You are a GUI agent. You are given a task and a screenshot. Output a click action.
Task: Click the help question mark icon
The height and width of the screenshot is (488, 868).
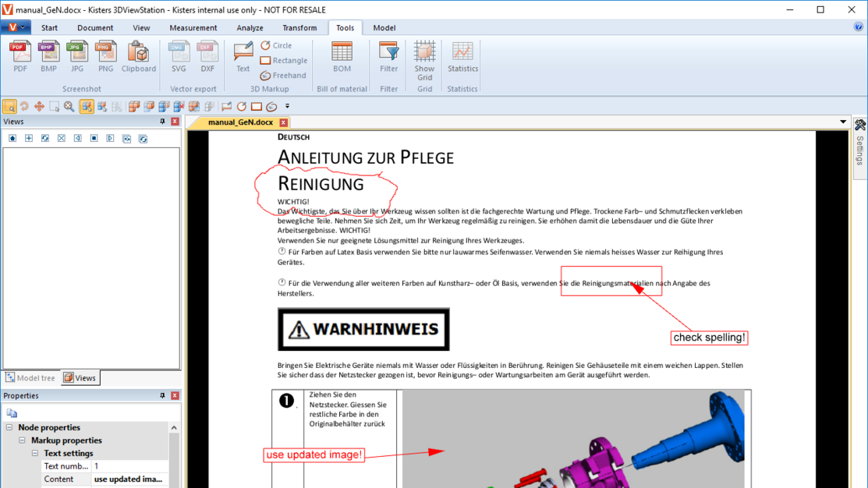click(858, 27)
